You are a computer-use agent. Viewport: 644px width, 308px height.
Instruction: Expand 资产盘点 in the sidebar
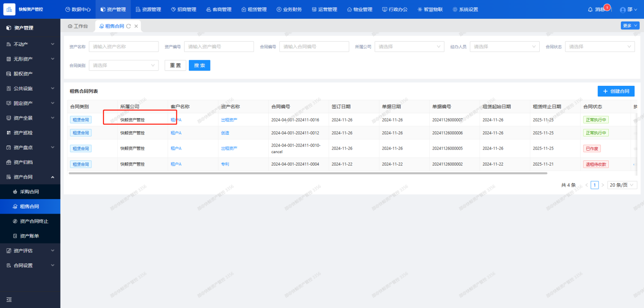(30, 148)
